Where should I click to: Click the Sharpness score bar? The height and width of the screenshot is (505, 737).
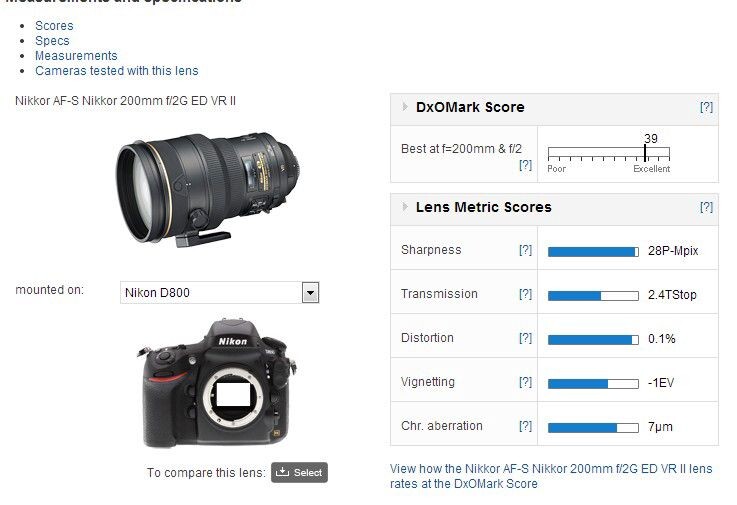pos(593,252)
